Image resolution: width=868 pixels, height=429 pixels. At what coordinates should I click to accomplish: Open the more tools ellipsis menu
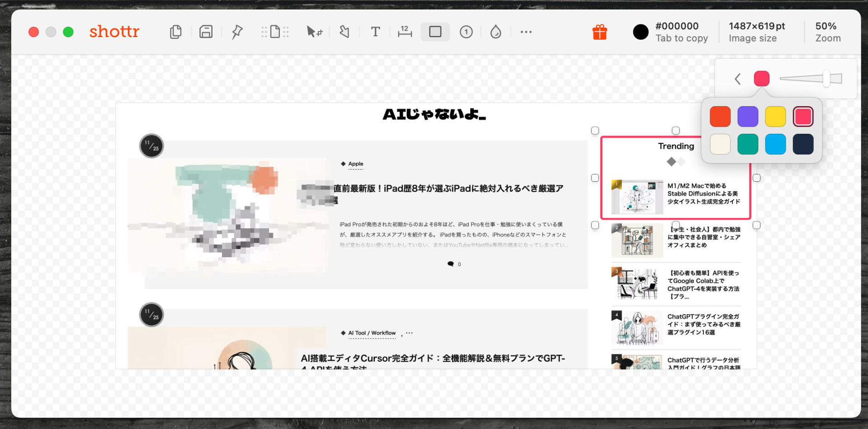click(526, 32)
